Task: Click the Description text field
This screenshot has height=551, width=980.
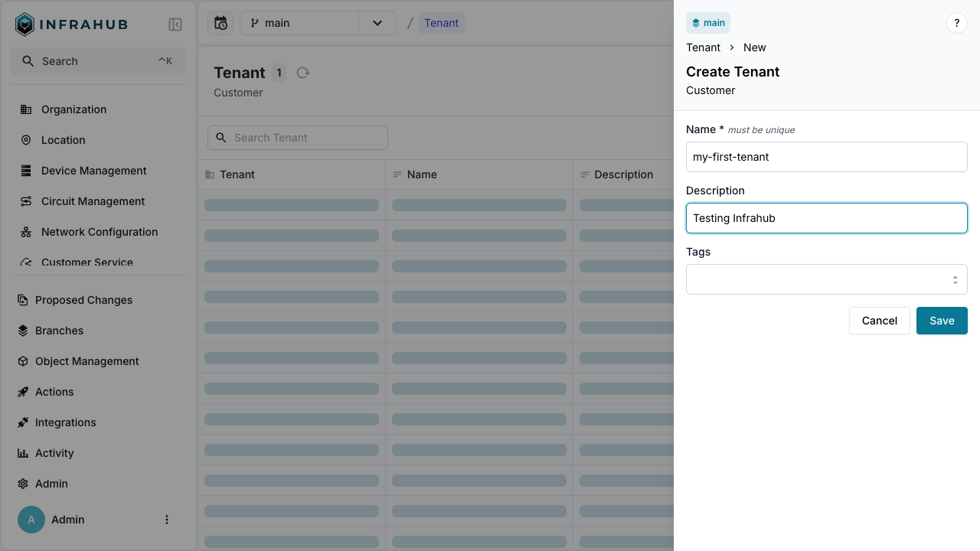Action: pos(826,218)
